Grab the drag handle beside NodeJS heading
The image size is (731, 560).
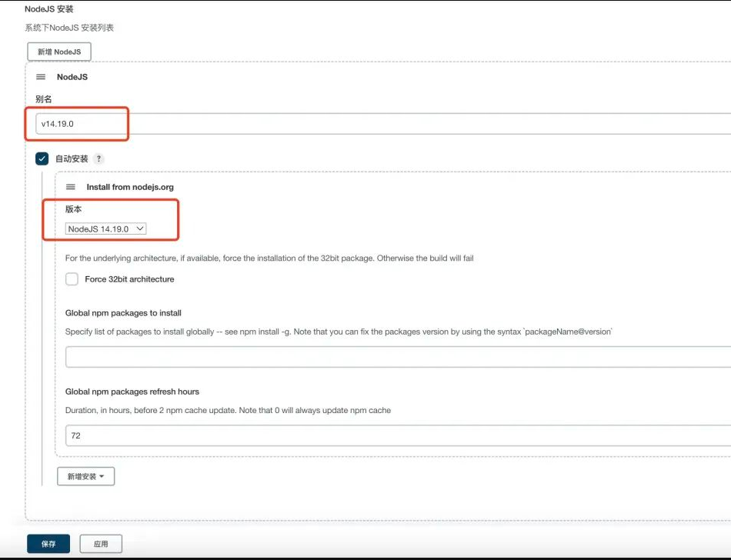[41, 77]
